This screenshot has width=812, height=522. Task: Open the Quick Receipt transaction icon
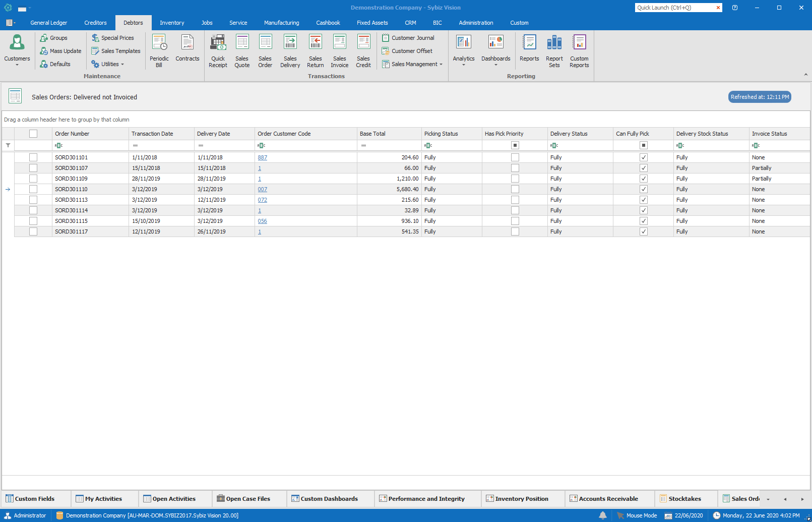pyautogui.click(x=218, y=50)
